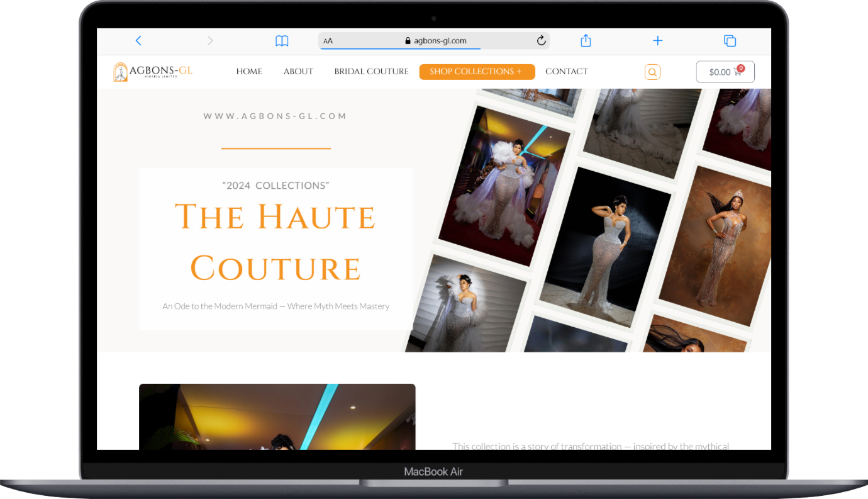The image size is (868, 499).
Task: Click the AGBONS-GL logo
Action: pyautogui.click(x=153, y=72)
